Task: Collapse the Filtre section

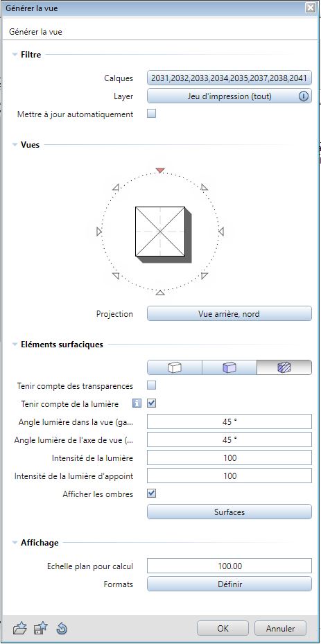Action: [x=15, y=54]
